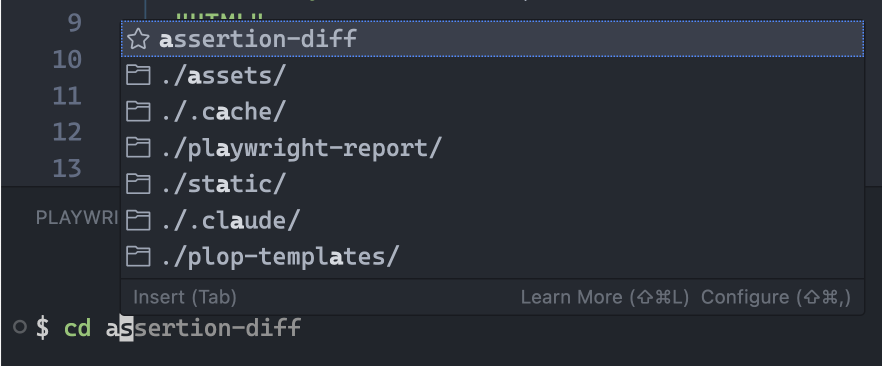
Task: Choose ./playwright-report/ suggestion text
Action: click(x=301, y=148)
